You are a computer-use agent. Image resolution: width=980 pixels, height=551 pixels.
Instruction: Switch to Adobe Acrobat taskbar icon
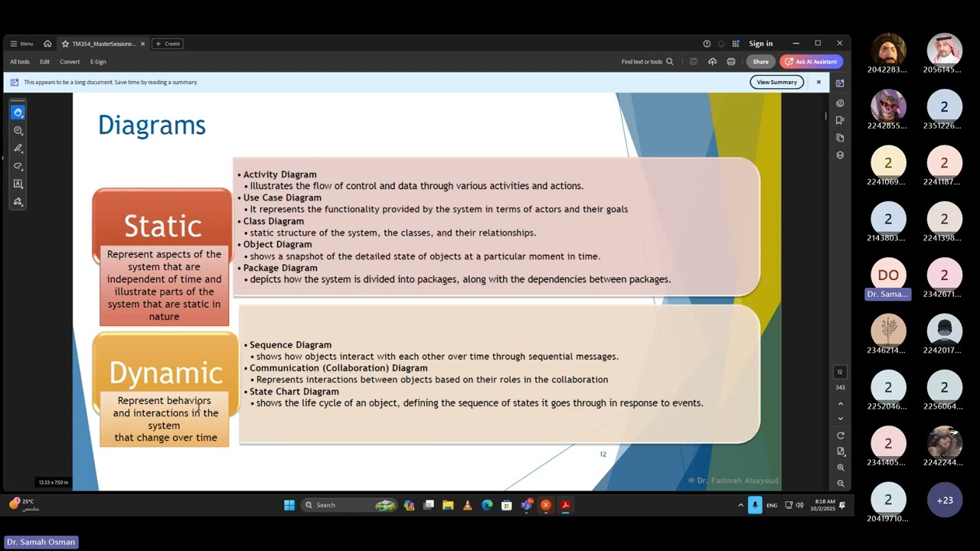coord(565,505)
